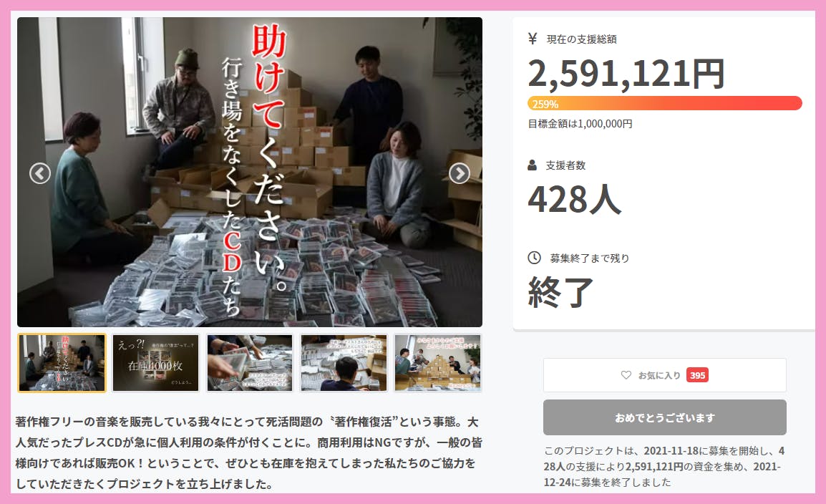Viewport: 826px width, 504px height.
Task: Click the person icon beside 支援者数
Action: (x=532, y=165)
